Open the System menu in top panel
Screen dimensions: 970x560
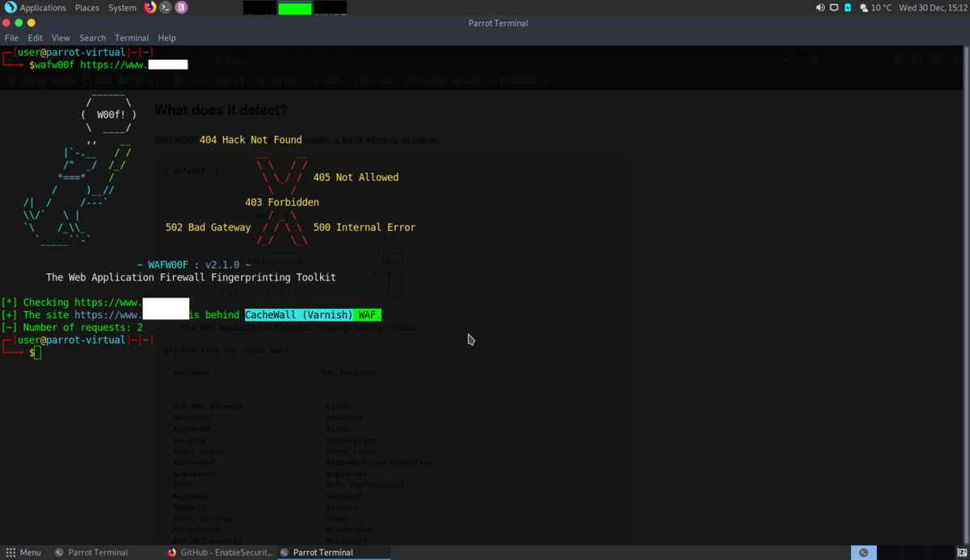[x=122, y=7]
